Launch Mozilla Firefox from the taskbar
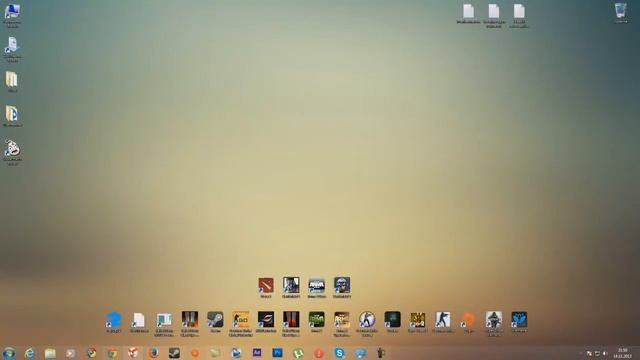This screenshot has width=640, height=360. 153,353
